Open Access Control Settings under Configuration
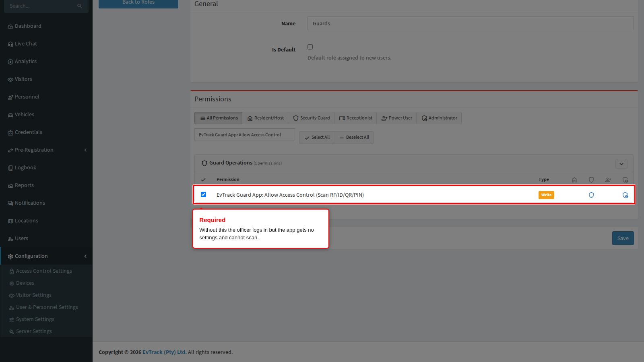Screen dimensions: 644x362 [46, 271]
